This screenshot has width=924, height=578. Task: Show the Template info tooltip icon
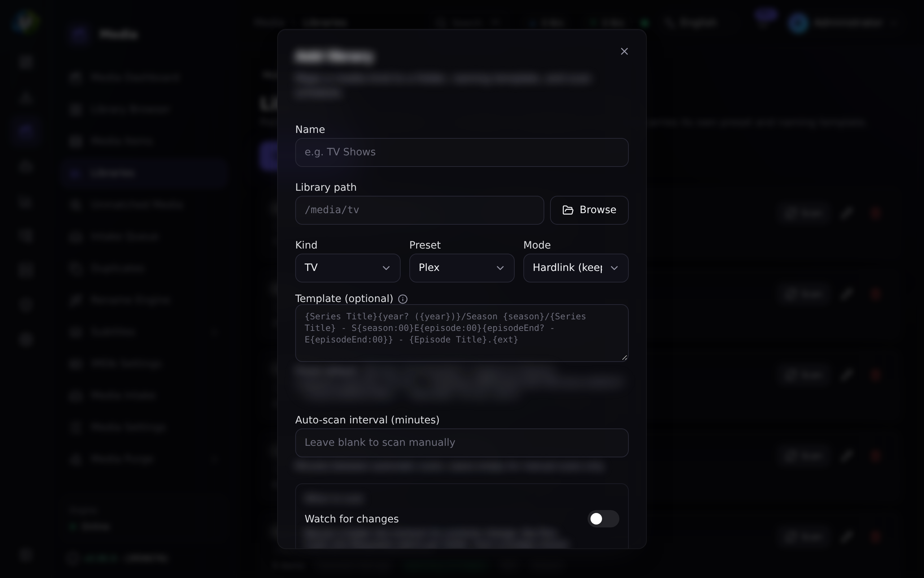point(402,299)
